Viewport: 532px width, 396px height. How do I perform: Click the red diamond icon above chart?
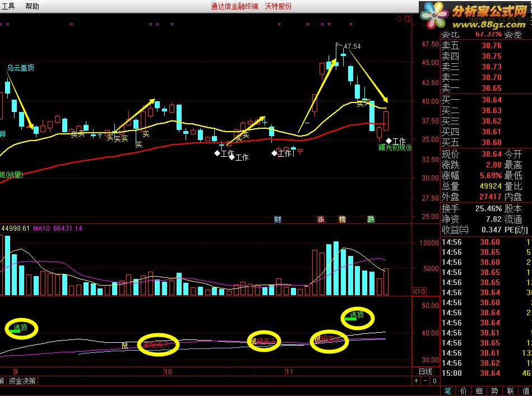coord(399,18)
